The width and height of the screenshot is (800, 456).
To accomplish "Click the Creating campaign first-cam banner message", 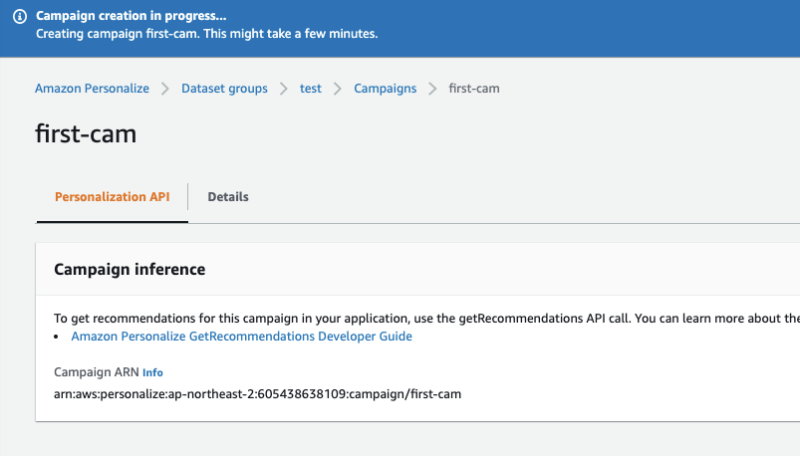I will click(x=206, y=34).
